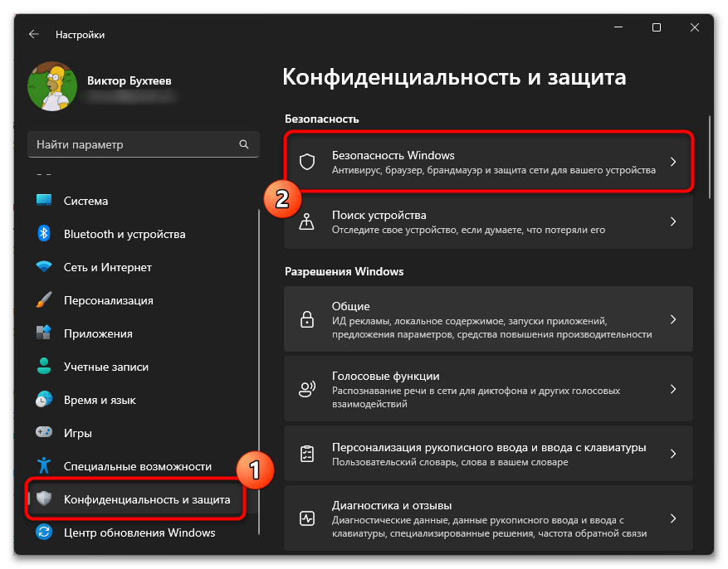Image resolution: width=728 pixels, height=569 pixels.
Task: Open the Система section
Action: pyautogui.click(x=143, y=201)
